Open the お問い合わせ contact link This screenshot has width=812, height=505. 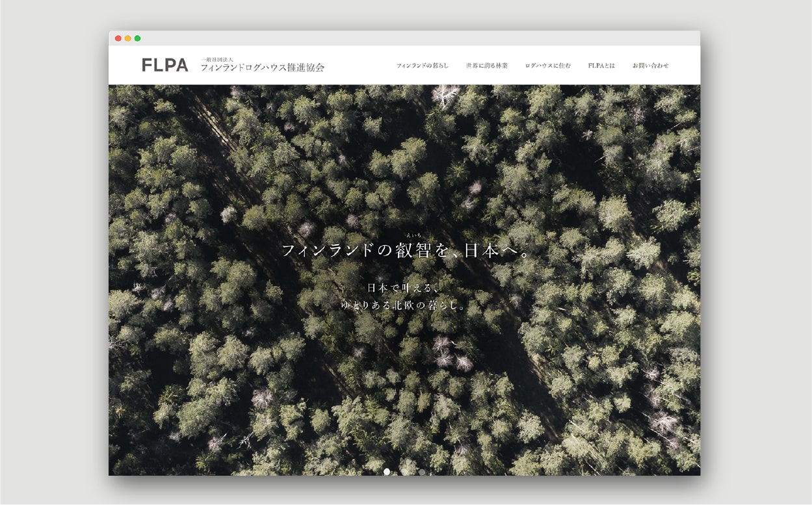[650, 66]
